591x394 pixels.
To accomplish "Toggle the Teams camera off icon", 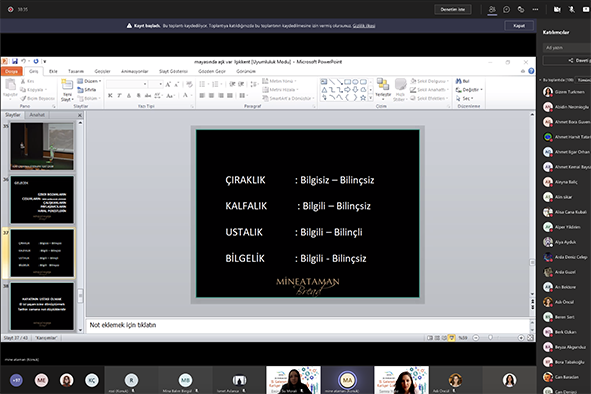I will tap(557, 9).
